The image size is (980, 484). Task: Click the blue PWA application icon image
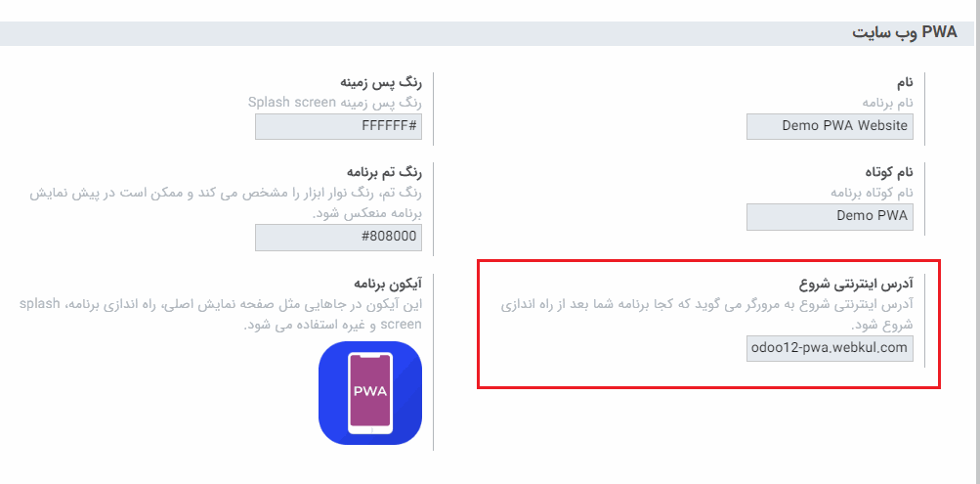click(370, 393)
